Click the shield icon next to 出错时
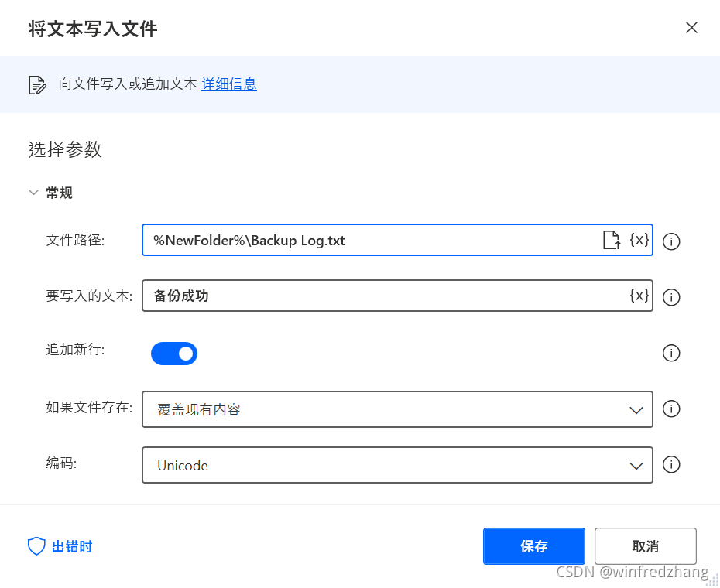Image resolution: width=720 pixels, height=588 pixels. coord(36,546)
